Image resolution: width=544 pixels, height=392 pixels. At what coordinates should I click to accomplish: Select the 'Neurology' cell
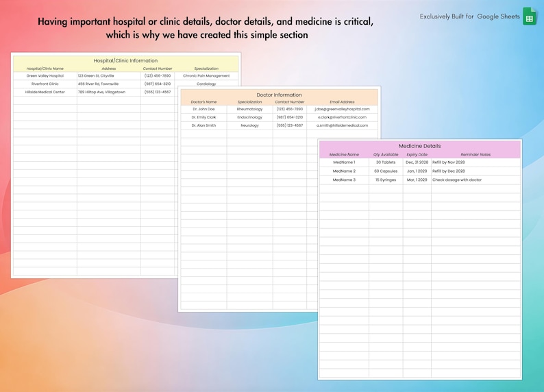click(x=250, y=125)
